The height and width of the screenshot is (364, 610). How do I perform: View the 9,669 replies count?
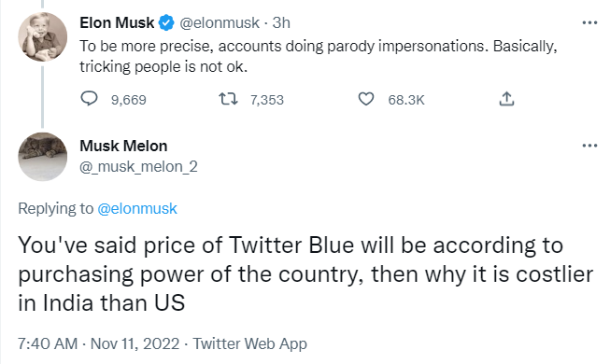click(129, 100)
